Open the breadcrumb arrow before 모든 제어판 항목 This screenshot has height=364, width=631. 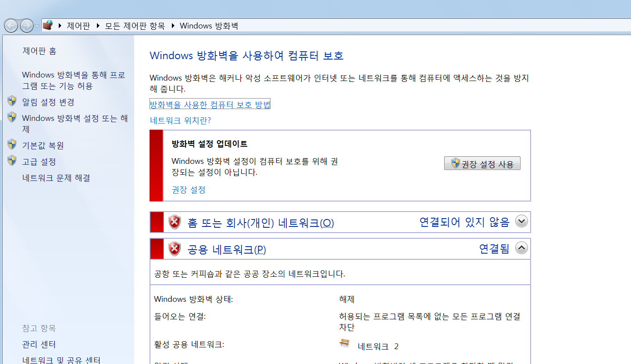(x=97, y=26)
